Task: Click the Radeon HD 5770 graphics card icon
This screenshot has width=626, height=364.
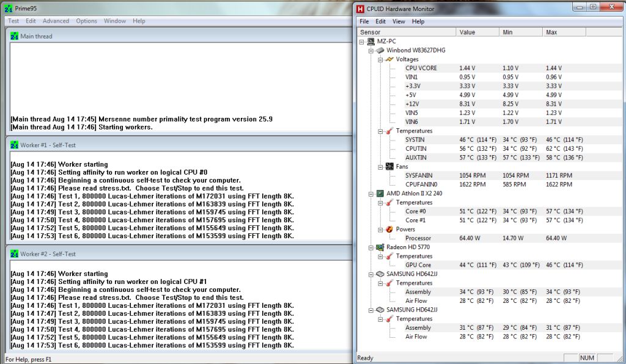Action: pos(380,247)
